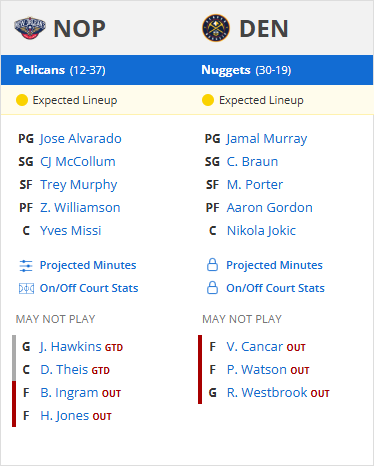Screen dimensions: 374x466
Task: Click the lock icon beside Nuggets On/Off Court Stats
Action: pyautogui.click(x=212, y=288)
